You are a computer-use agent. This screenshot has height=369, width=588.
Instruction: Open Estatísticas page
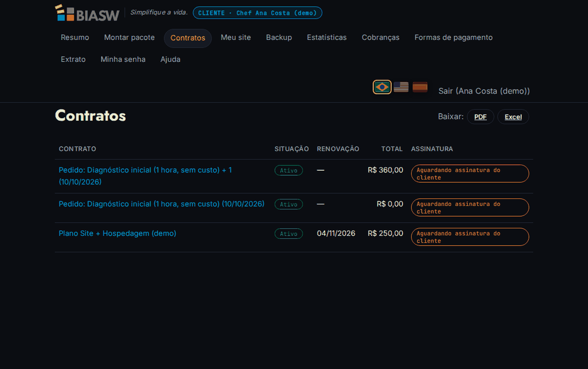[x=326, y=38]
